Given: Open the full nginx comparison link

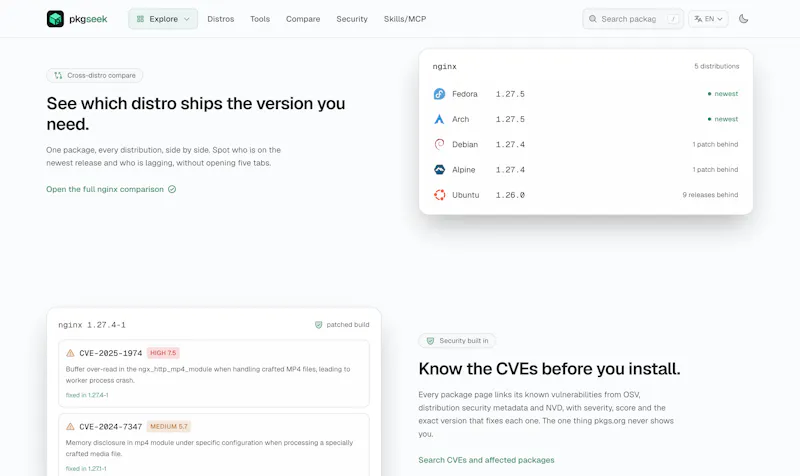Looking at the screenshot, I should (105, 189).
